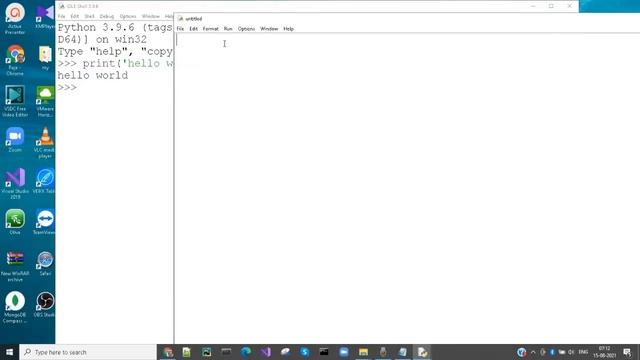
Task: Open Zoom from the taskbar
Action: pos(344,352)
